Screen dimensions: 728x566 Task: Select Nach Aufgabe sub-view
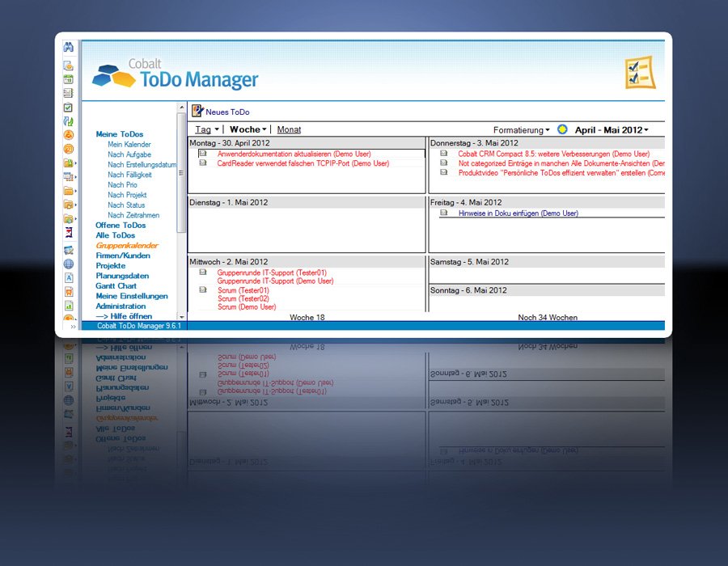129,154
